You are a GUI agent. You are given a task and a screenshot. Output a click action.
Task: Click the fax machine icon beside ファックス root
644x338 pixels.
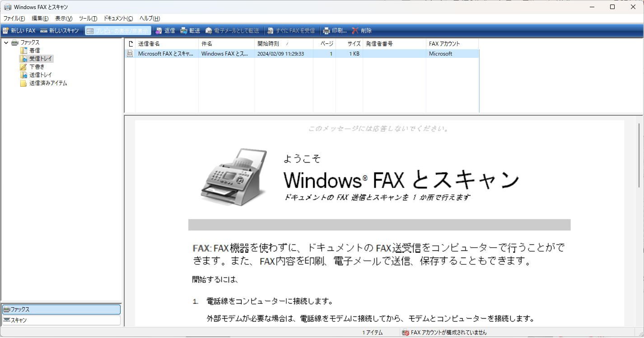14,42
